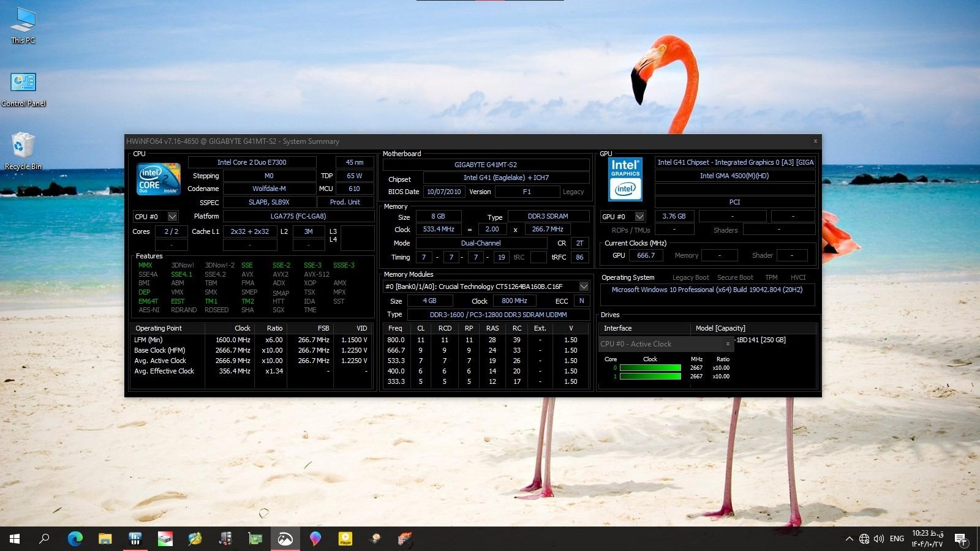
Task: Show hidden system tray icons
Action: tap(849, 539)
